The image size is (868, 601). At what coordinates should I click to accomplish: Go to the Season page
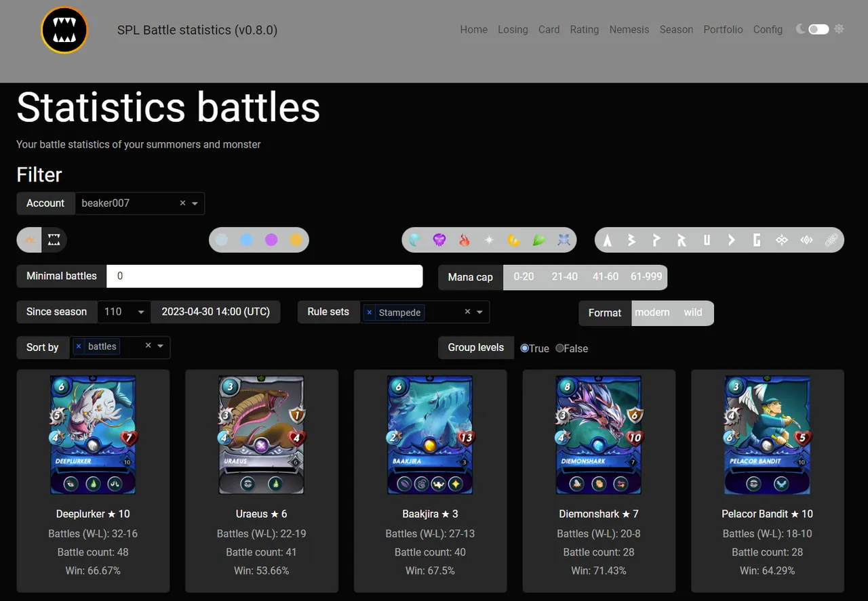[676, 29]
